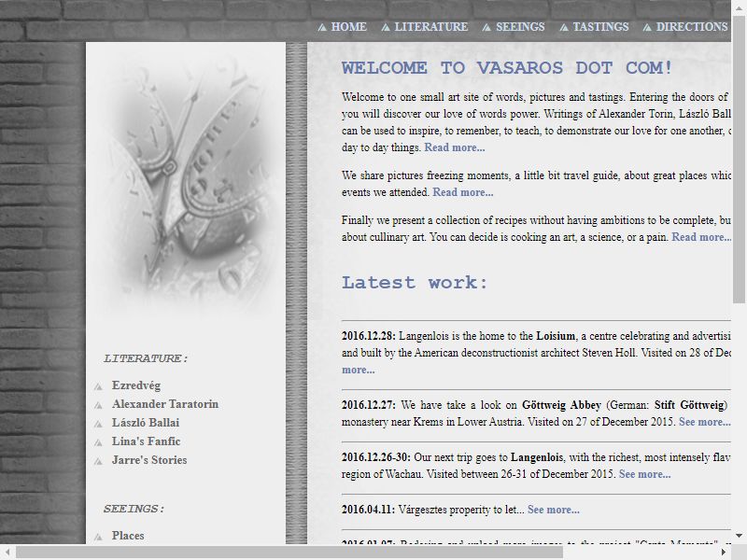Click the bold Langenlois word in 2016.12.26-30 entry
This screenshot has width=747, height=560.
[x=537, y=457]
